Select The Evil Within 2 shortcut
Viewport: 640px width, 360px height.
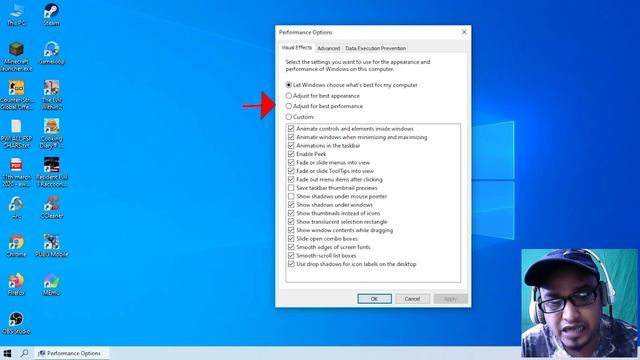tap(51, 95)
